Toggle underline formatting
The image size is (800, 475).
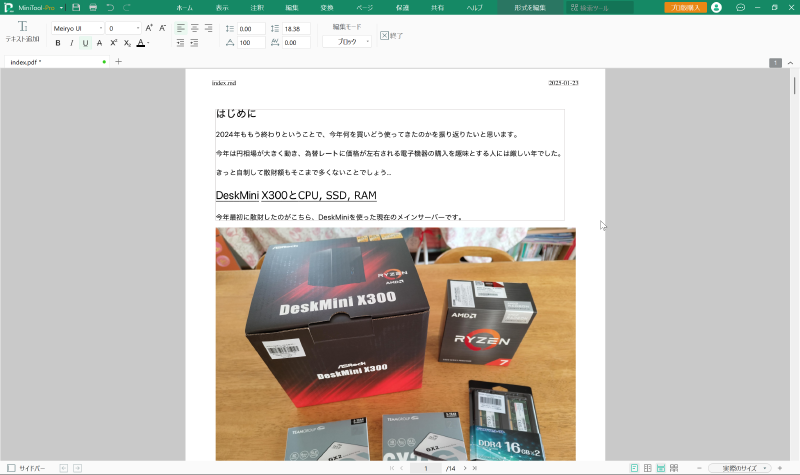tap(85, 43)
